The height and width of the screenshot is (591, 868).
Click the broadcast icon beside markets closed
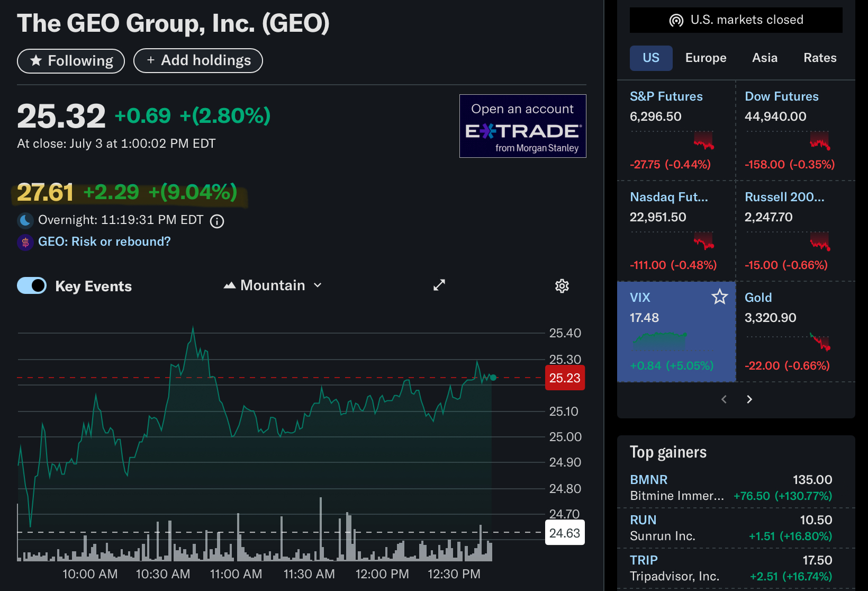pos(676,21)
